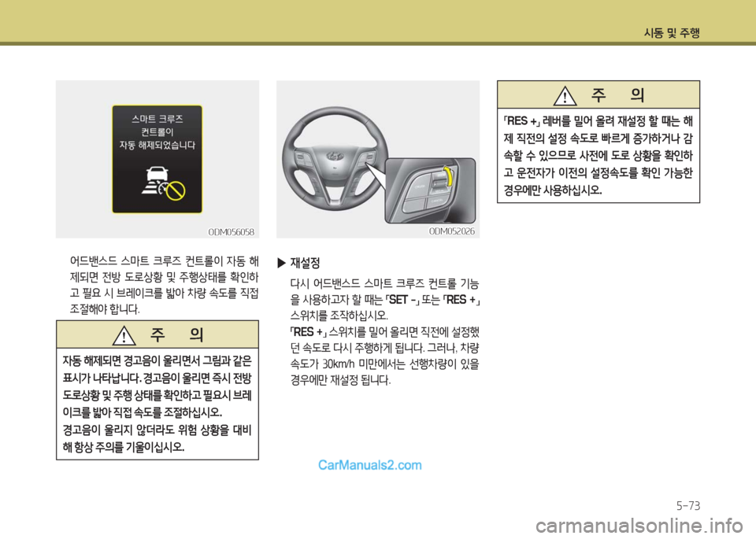The height and width of the screenshot is (539, 756).
Task: Click text '경고음이 울리지 않더라도 위험 상황을 대비'
Action: coord(157,430)
